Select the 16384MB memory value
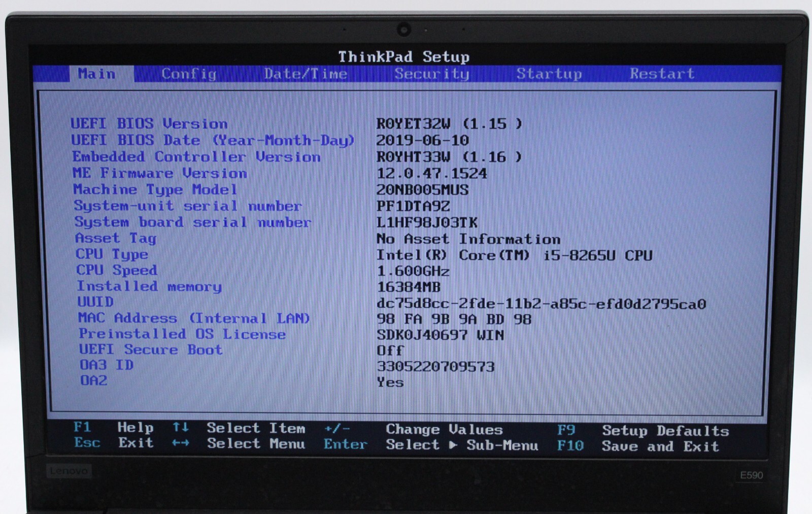Viewport: 812px width, 514px height. [409, 287]
